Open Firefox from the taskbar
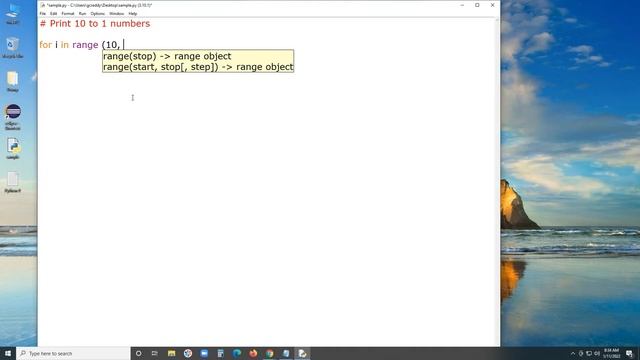 [x=253, y=353]
